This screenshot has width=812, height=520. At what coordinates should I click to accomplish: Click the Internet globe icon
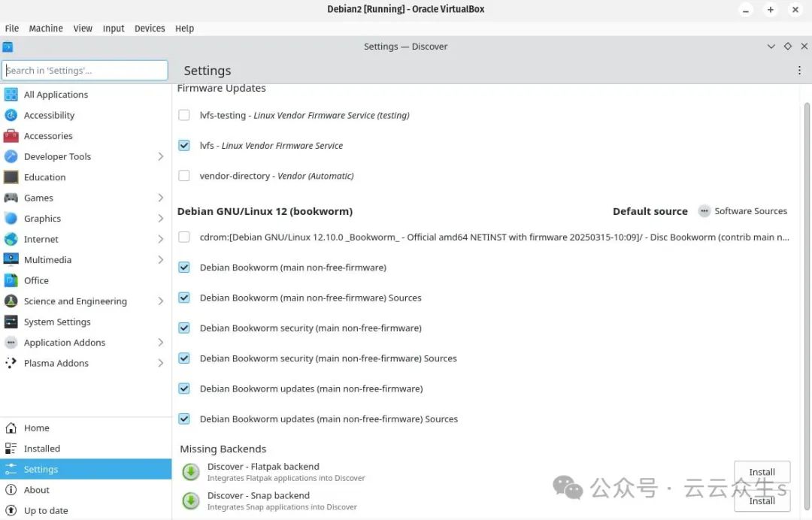click(11, 239)
